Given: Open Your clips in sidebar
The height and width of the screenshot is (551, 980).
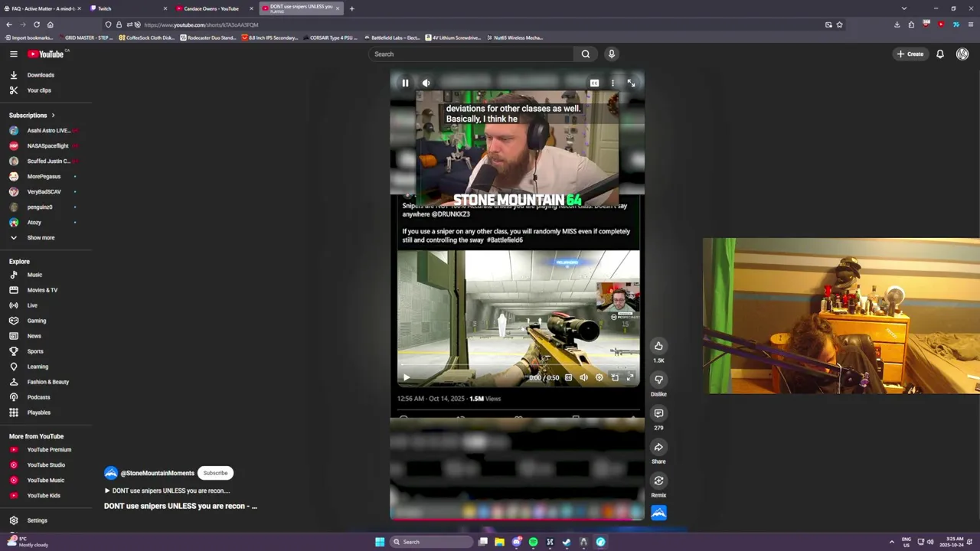Looking at the screenshot, I should (39, 90).
